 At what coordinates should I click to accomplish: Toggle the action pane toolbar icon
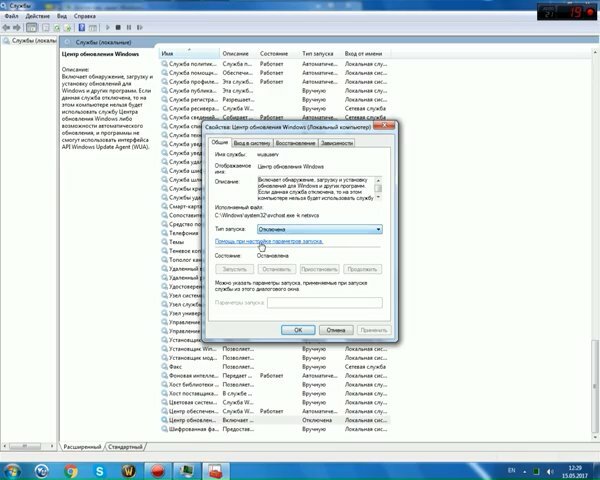[93, 28]
